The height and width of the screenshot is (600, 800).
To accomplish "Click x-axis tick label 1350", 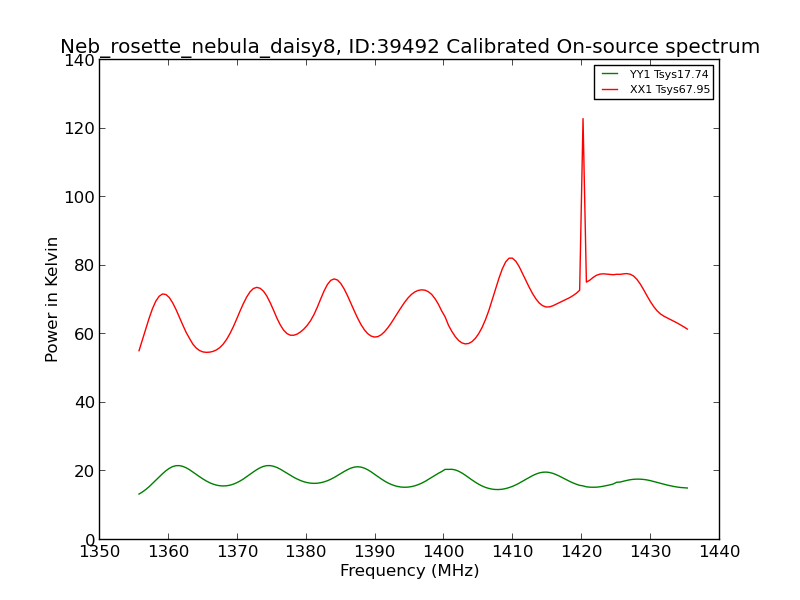I will click(99, 552).
